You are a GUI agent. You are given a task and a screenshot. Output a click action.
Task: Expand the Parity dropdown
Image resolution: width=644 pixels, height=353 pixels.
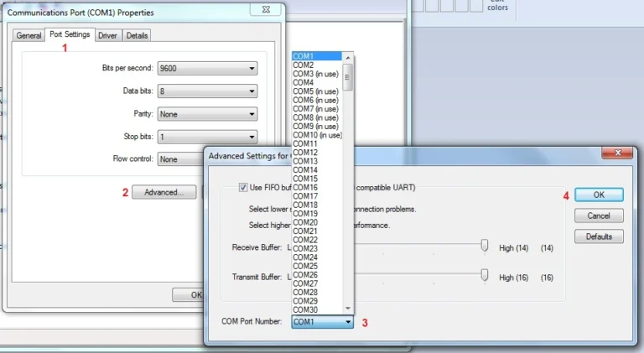pyautogui.click(x=207, y=114)
